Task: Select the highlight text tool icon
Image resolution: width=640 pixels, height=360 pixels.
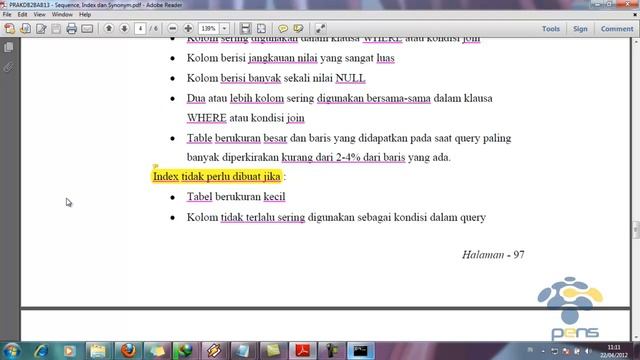Action: (298, 29)
